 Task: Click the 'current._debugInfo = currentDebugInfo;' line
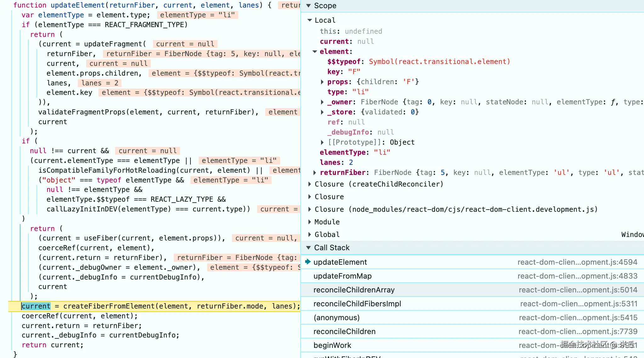[x=100, y=335]
